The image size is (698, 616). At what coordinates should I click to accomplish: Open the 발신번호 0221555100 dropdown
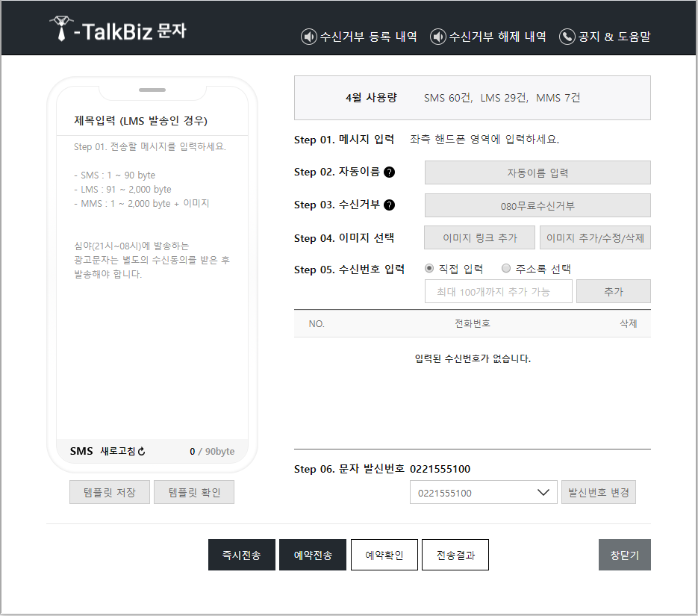click(483, 493)
